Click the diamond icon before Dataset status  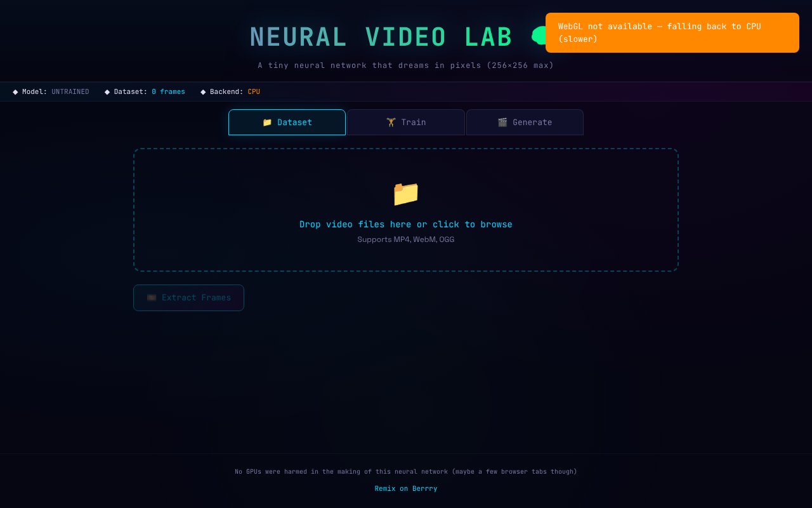tap(107, 91)
